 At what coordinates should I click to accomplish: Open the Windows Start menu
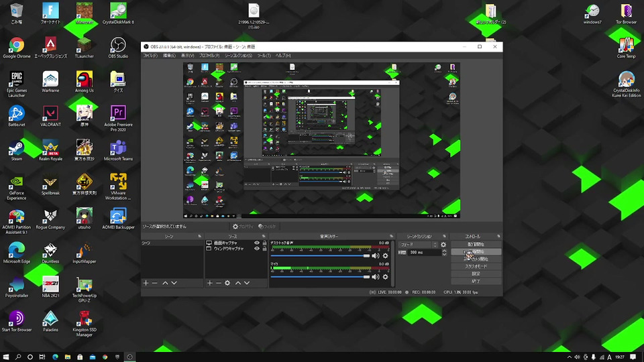pyautogui.click(x=6, y=357)
